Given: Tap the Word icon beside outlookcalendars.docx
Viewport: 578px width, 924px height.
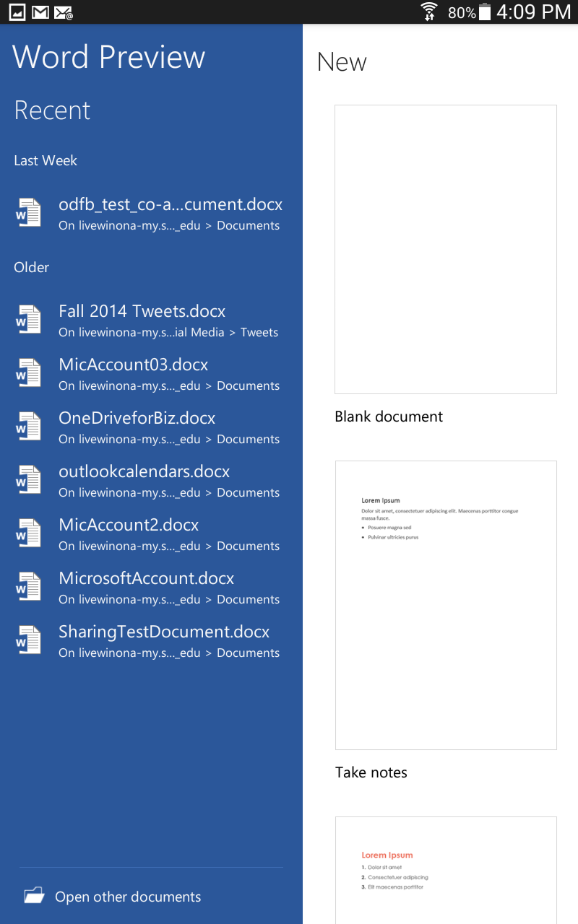Looking at the screenshot, I should click(29, 480).
